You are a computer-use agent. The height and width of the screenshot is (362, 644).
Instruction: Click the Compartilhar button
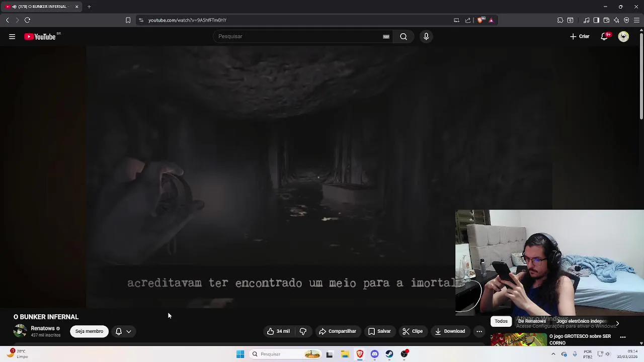[337, 331]
